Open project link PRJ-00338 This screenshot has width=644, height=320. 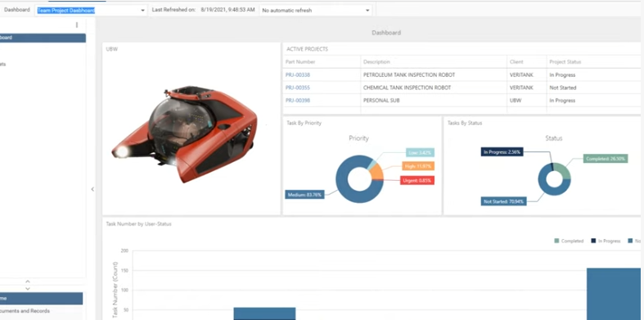[298, 75]
